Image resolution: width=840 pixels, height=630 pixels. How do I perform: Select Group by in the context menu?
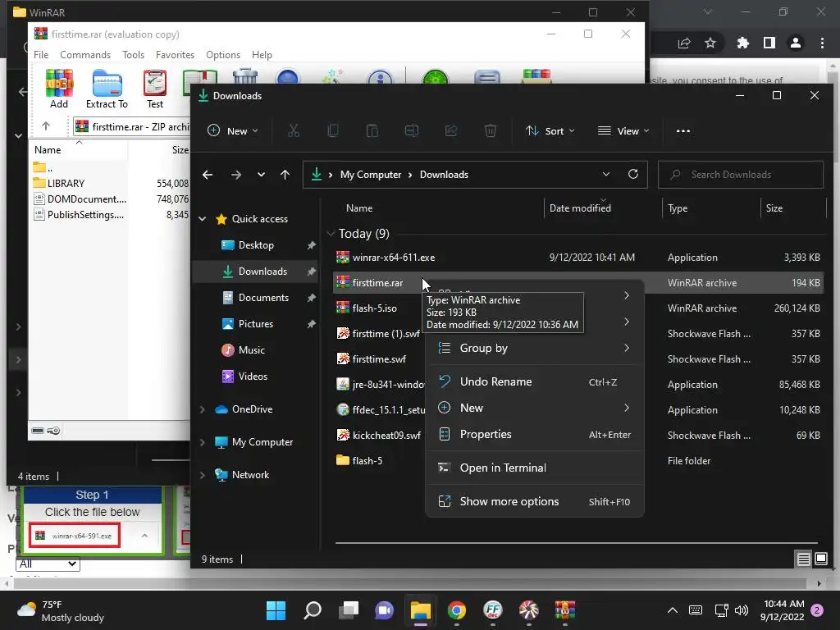point(534,348)
